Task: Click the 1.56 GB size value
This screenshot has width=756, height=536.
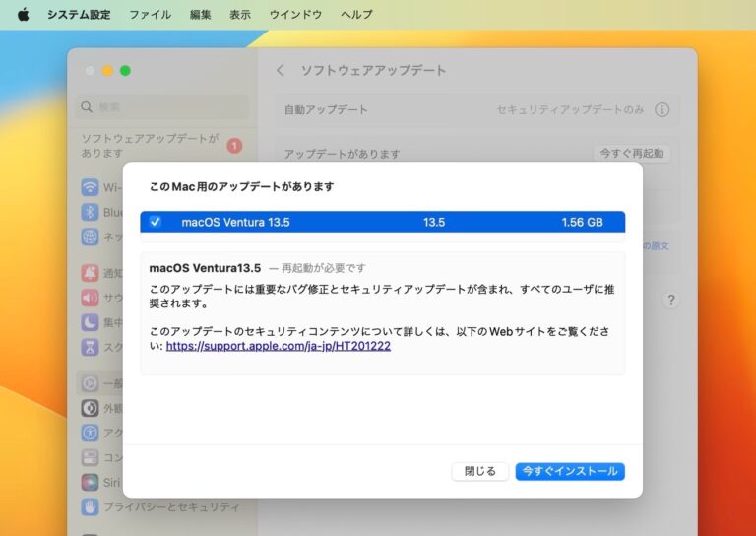Action: click(582, 222)
